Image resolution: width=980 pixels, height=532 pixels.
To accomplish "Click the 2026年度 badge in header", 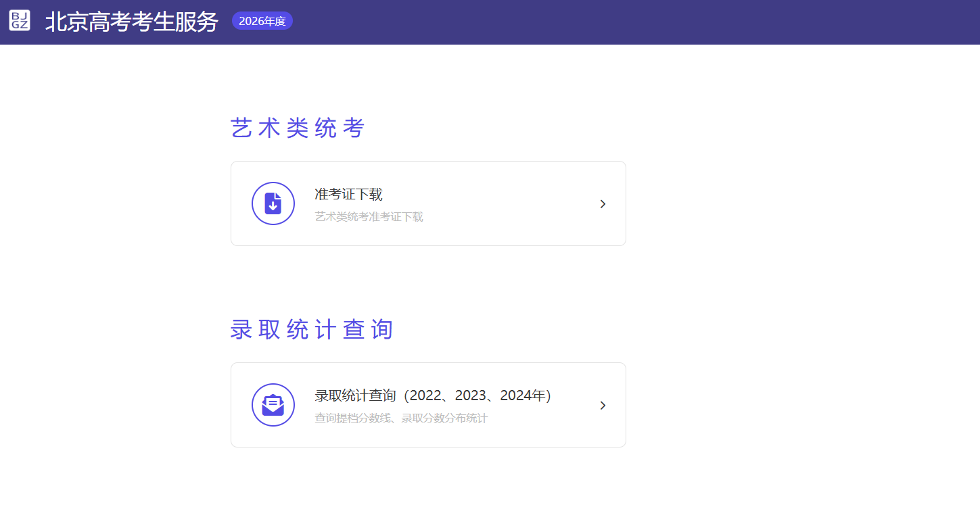I will (x=262, y=21).
